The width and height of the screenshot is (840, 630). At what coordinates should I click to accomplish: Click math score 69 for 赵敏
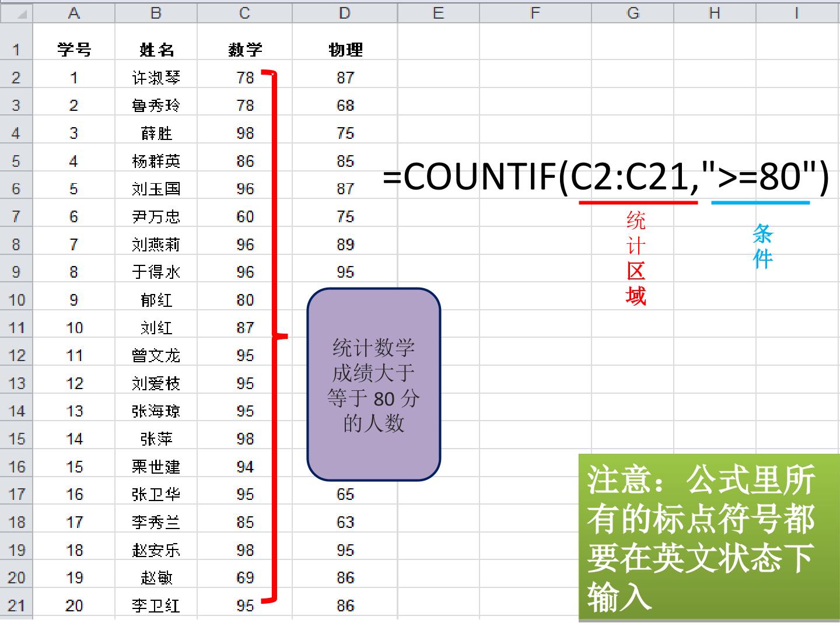point(244,577)
